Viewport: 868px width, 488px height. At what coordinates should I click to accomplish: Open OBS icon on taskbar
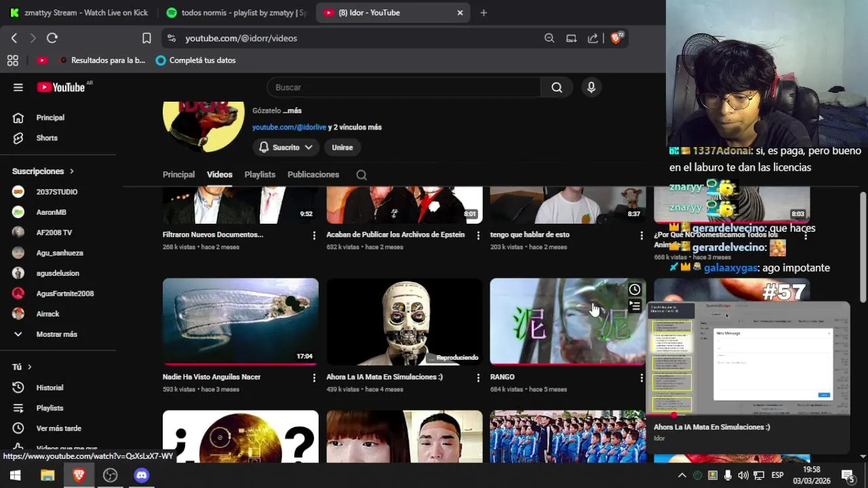[110, 475]
